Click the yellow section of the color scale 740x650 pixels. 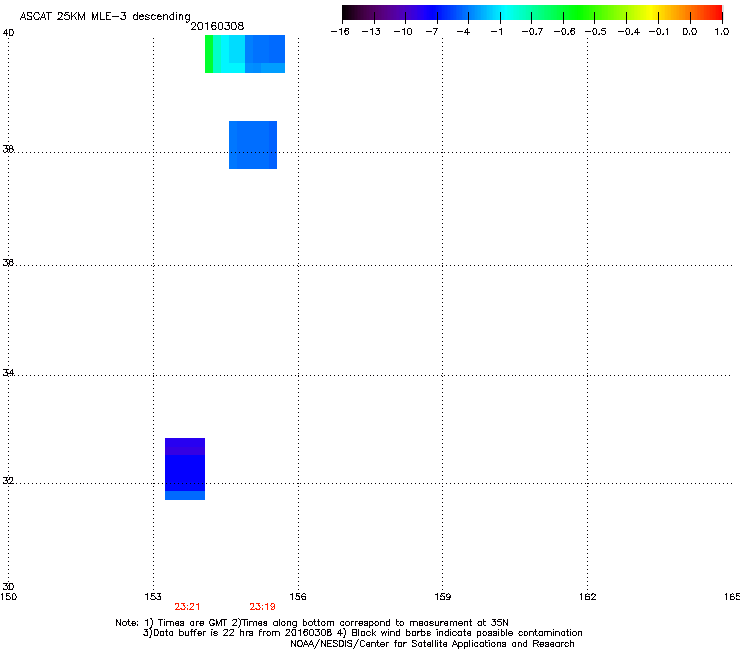(651, 13)
